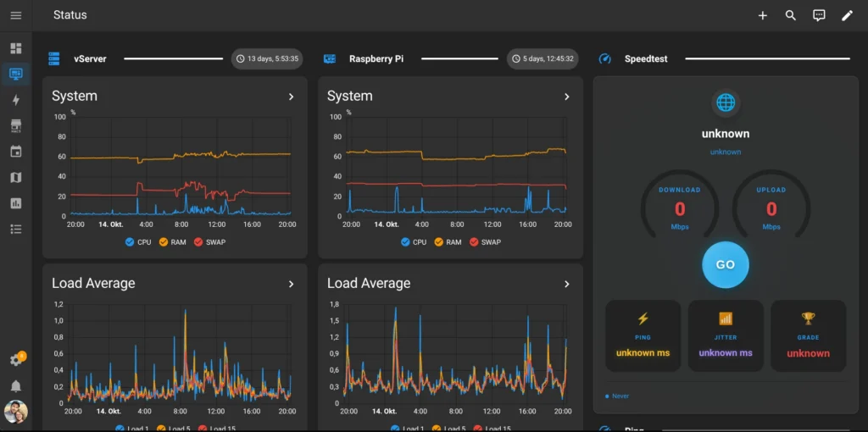
Task: Click the vServer section heading
Action: pos(90,58)
